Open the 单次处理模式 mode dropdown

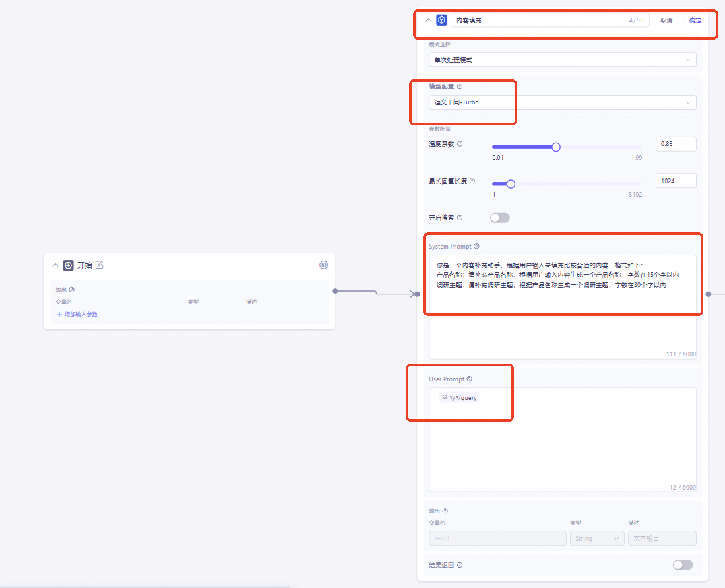click(562, 60)
